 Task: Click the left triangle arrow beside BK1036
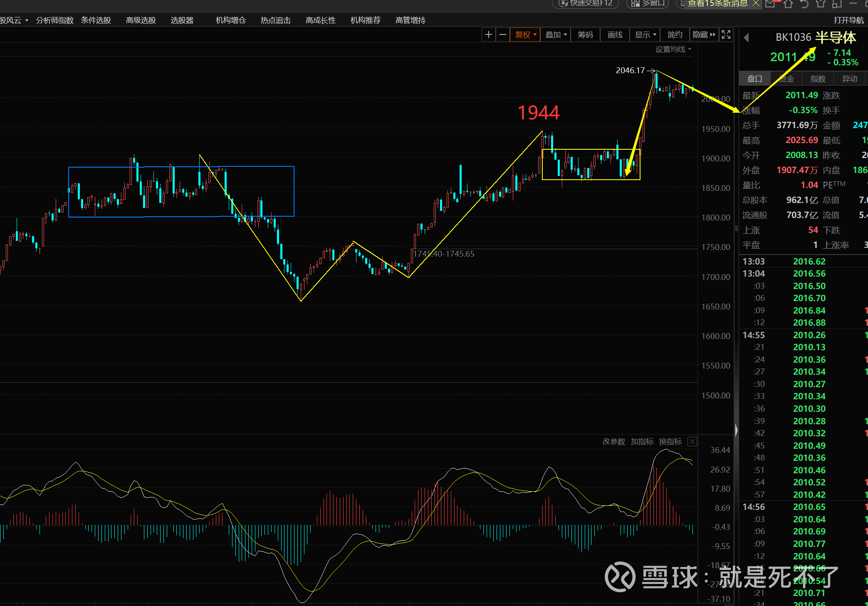(747, 38)
